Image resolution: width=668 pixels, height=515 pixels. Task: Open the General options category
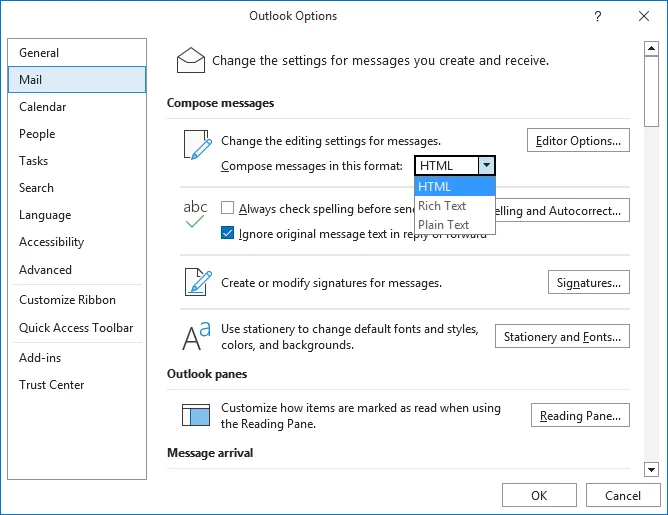[x=77, y=53]
